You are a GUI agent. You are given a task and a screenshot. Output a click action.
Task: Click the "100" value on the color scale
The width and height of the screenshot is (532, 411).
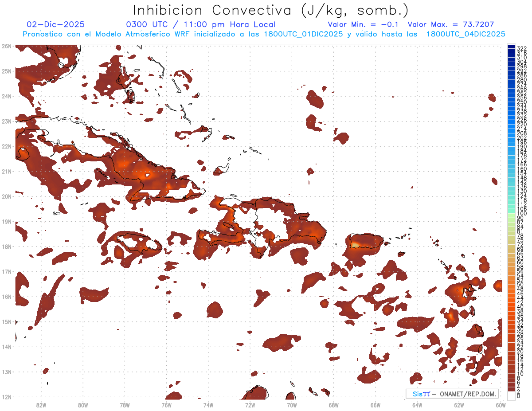coord(522,214)
